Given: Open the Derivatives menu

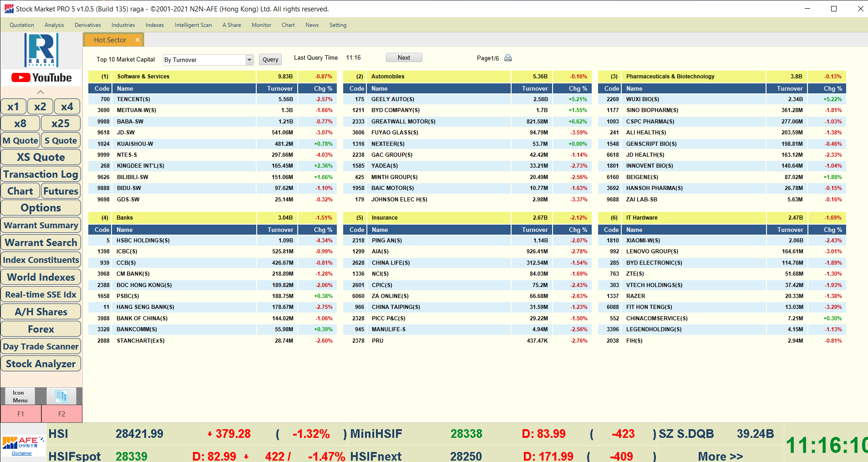Looking at the screenshot, I should [x=87, y=25].
